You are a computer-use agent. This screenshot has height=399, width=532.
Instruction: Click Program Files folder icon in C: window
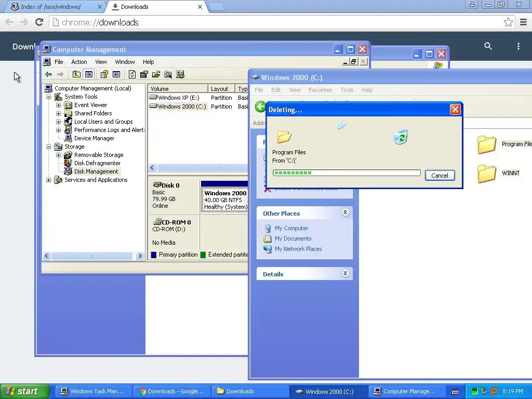click(486, 144)
